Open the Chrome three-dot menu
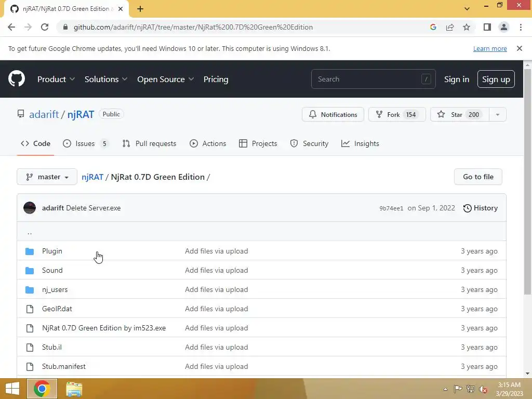Viewport: 532px width, 399px height. tap(521, 27)
